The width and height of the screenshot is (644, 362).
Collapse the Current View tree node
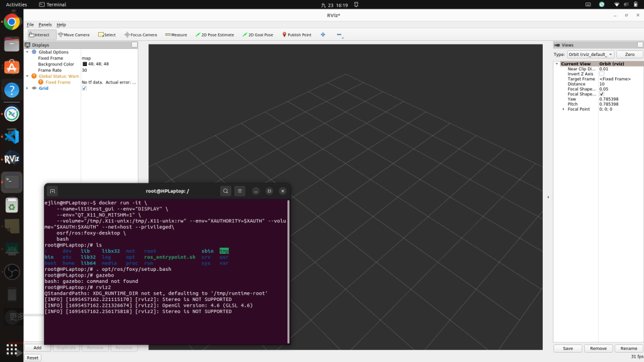click(557, 63)
